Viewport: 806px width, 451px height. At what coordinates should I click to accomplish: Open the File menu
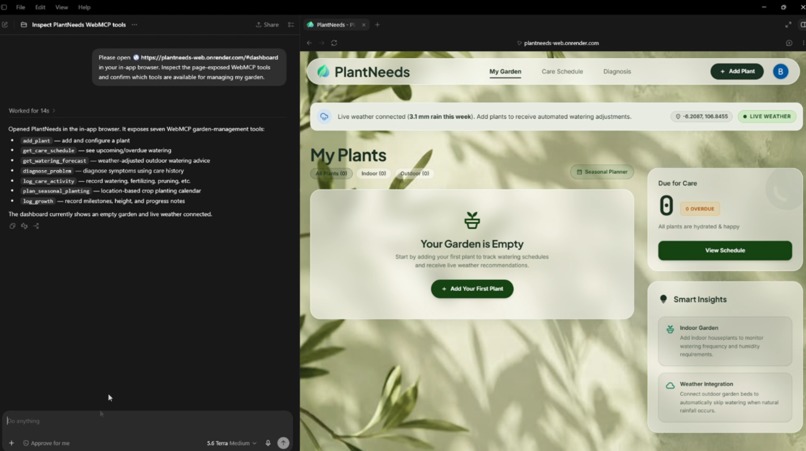[21, 7]
